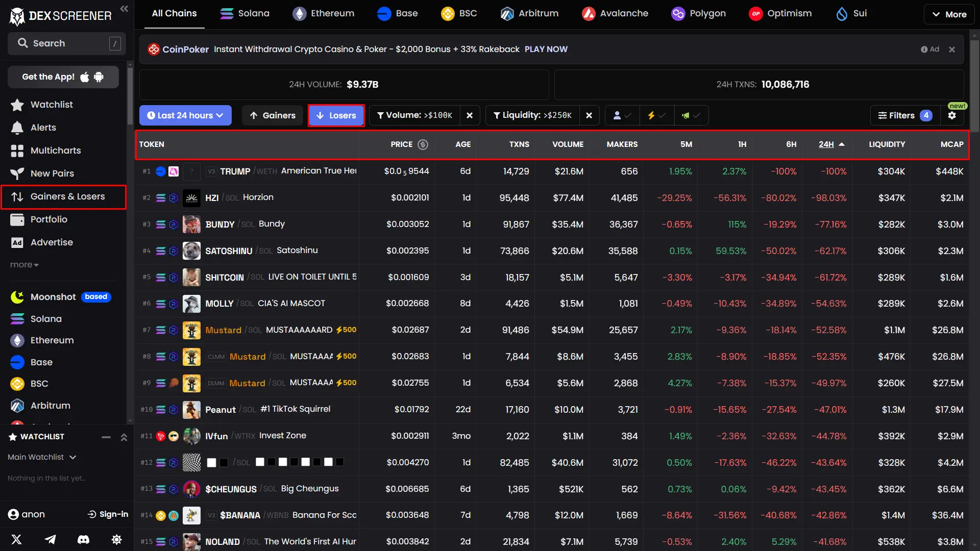Remove the Volume >$100K filter
The height and width of the screenshot is (551, 980).
click(470, 115)
